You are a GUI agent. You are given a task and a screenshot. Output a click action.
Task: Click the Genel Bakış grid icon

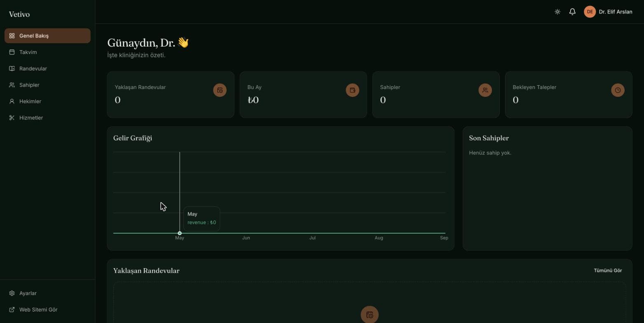[x=12, y=36]
